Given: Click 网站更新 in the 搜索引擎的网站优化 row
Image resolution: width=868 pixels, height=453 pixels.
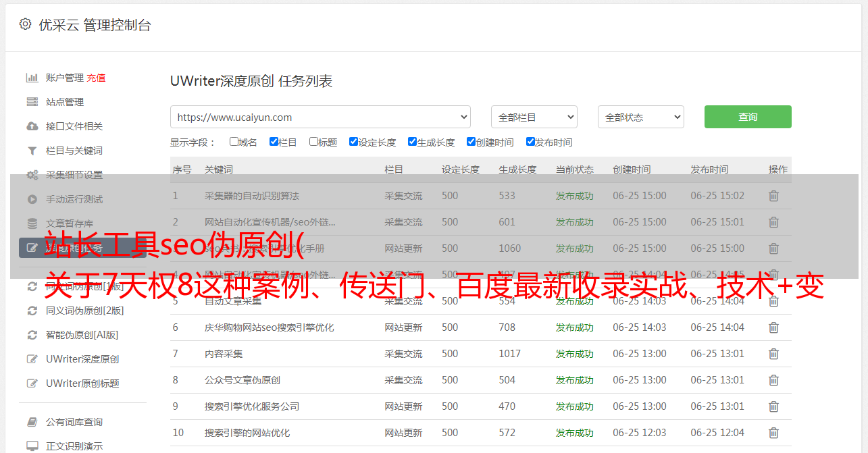Looking at the screenshot, I should pos(404,433).
